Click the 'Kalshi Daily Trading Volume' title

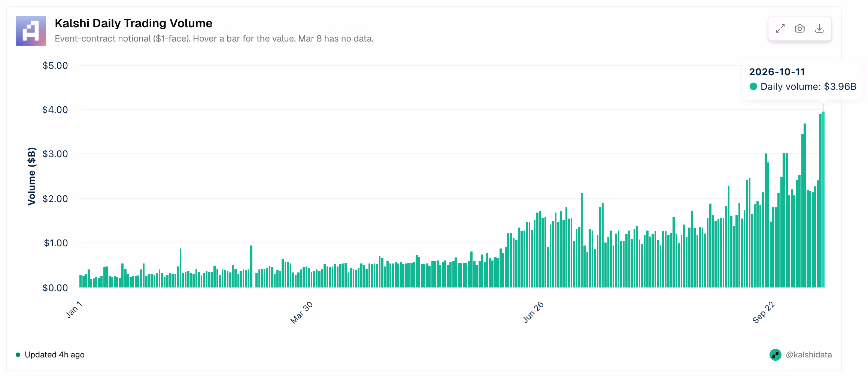pyautogui.click(x=134, y=23)
